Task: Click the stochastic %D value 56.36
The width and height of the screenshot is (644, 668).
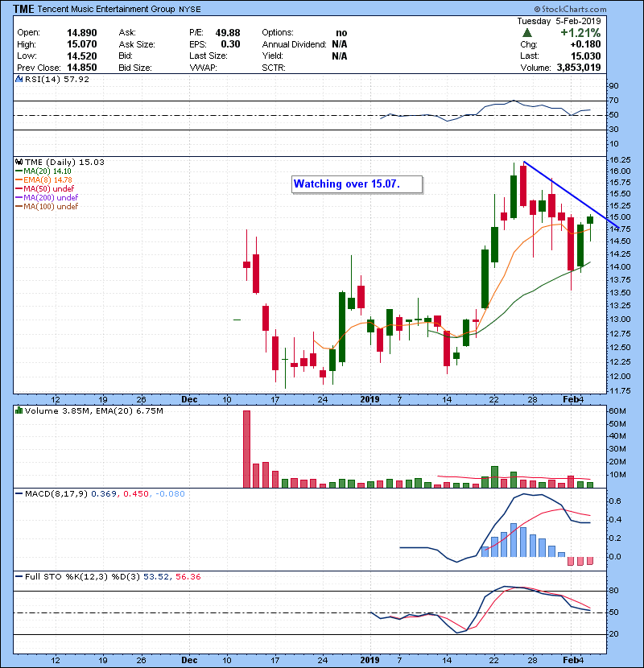Action: [x=188, y=577]
